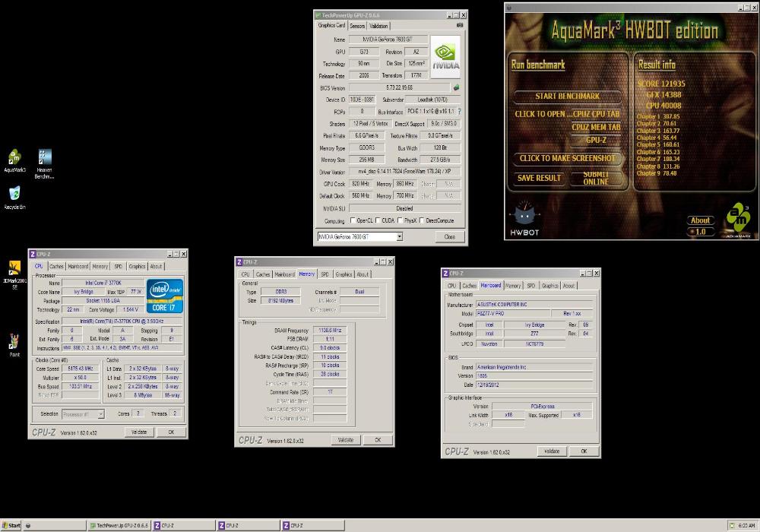The image size is (760, 532).
Task: Click Validate in CPU-Z CPU window
Action: [139, 432]
